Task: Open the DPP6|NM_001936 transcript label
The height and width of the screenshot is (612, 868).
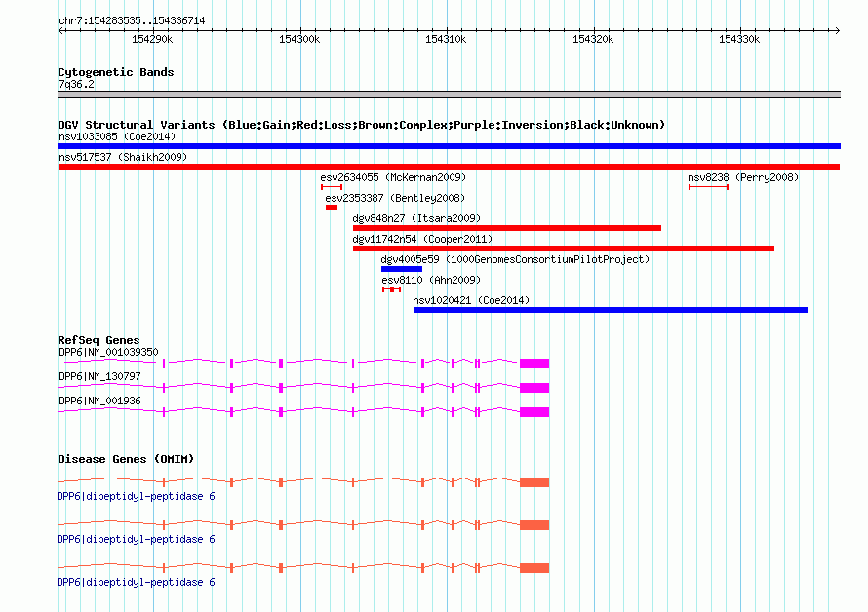Action: point(99,401)
